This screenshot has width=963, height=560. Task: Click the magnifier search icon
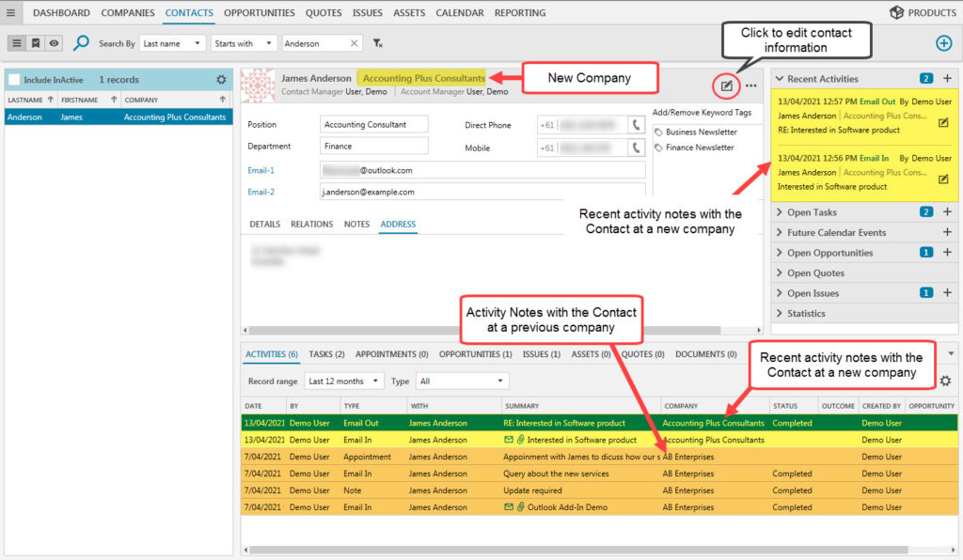coord(82,43)
